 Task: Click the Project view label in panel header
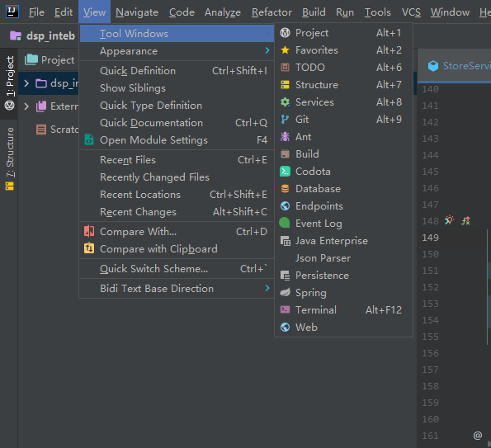click(x=58, y=59)
